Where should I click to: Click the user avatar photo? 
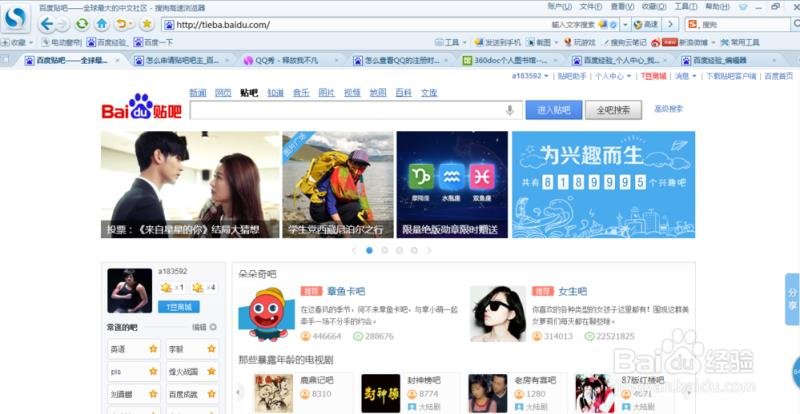pyautogui.click(x=130, y=290)
